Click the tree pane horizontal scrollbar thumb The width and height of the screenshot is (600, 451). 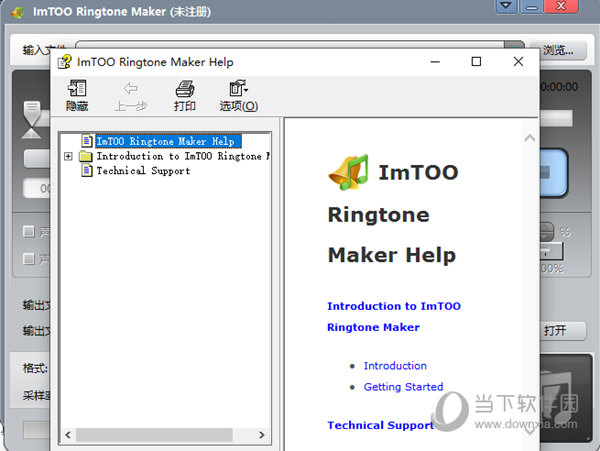pyautogui.click(x=154, y=435)
